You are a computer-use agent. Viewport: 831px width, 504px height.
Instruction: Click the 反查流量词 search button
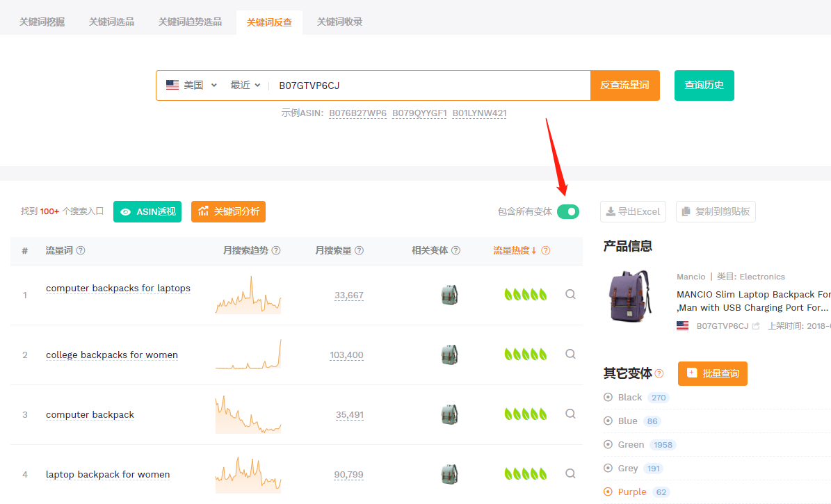tap(624, 85)
